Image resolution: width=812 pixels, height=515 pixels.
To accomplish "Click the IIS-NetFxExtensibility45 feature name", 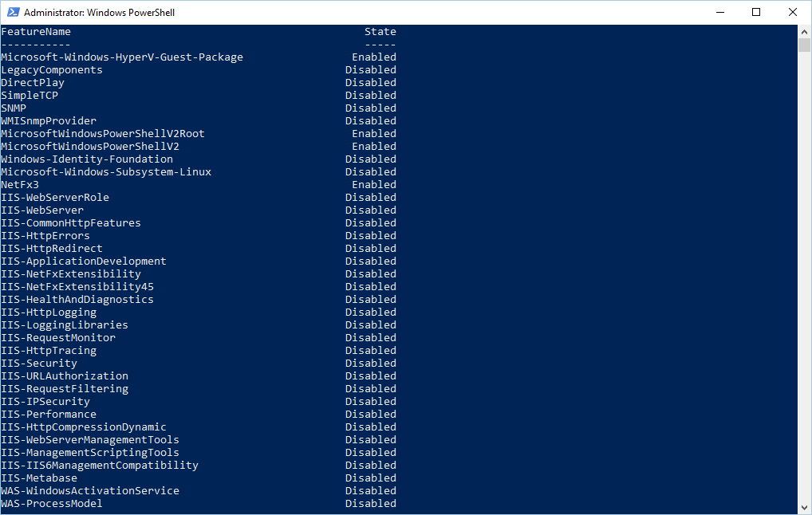I will tap(77, 287).
